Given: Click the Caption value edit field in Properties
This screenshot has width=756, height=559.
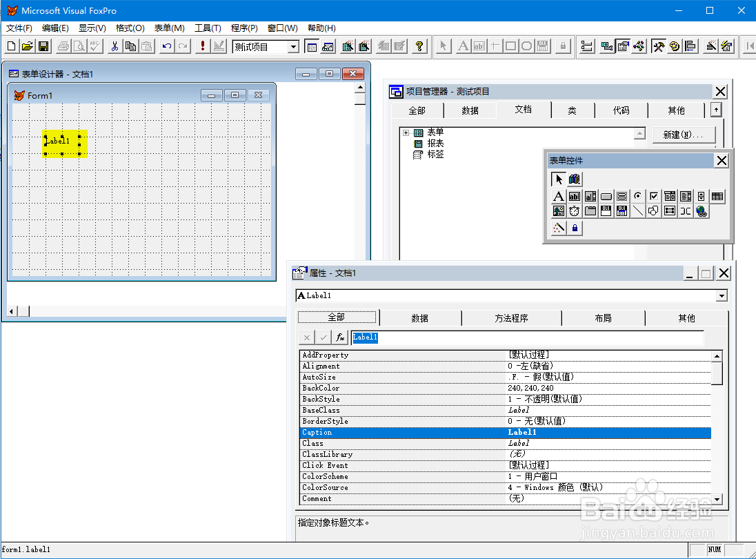Looking at the screenshot, I should click(528, 337).
